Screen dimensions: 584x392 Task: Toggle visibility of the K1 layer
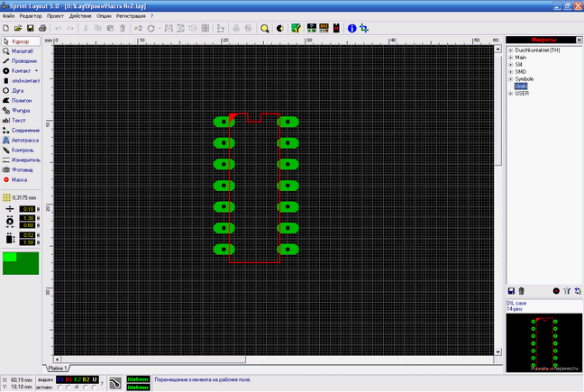coord(60,379)
